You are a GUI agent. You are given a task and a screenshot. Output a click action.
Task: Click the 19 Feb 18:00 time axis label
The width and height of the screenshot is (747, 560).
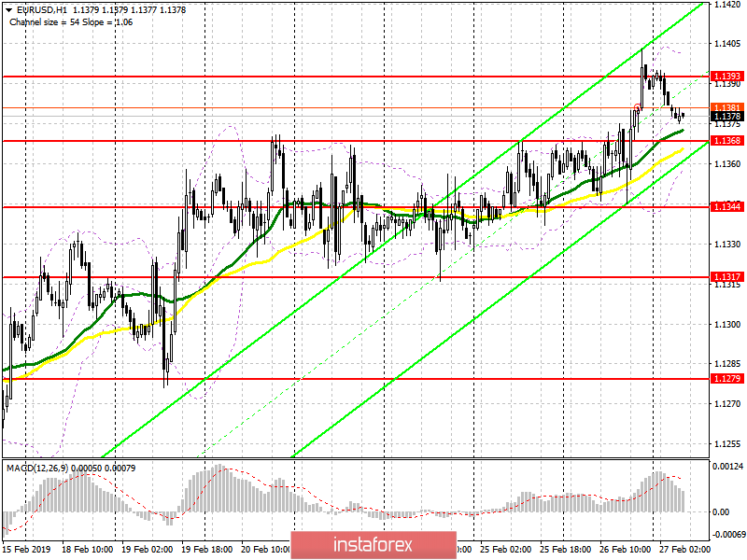coord(206,550)
